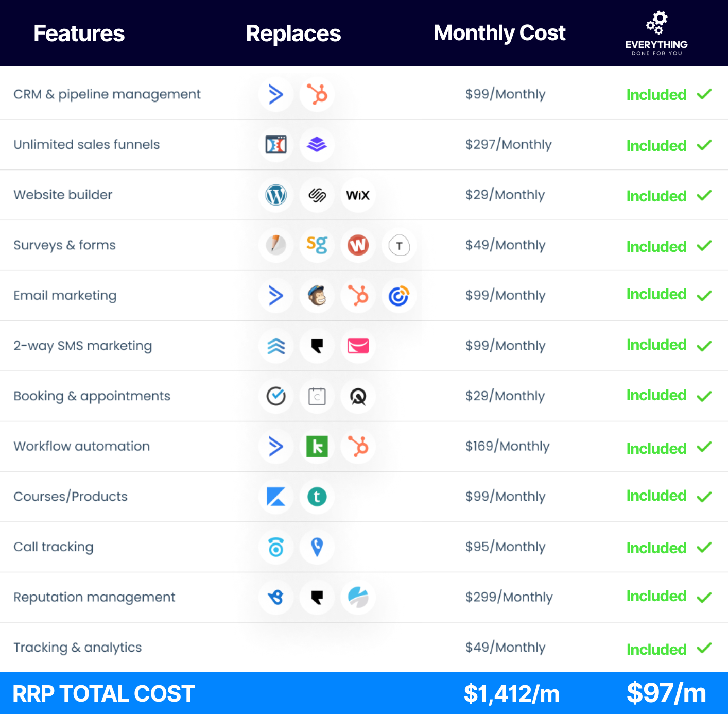
Task: Click the checkmark in Call tracking row
Action: click(x=704, y=547)
